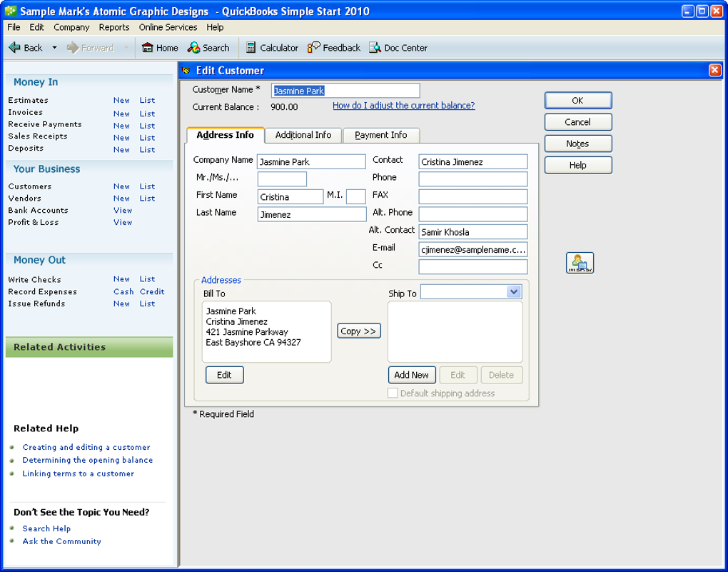Image resolution: width=728 pixels, height=572 pixels.
Task: Open the Reports menu
Action: point(113,27)
